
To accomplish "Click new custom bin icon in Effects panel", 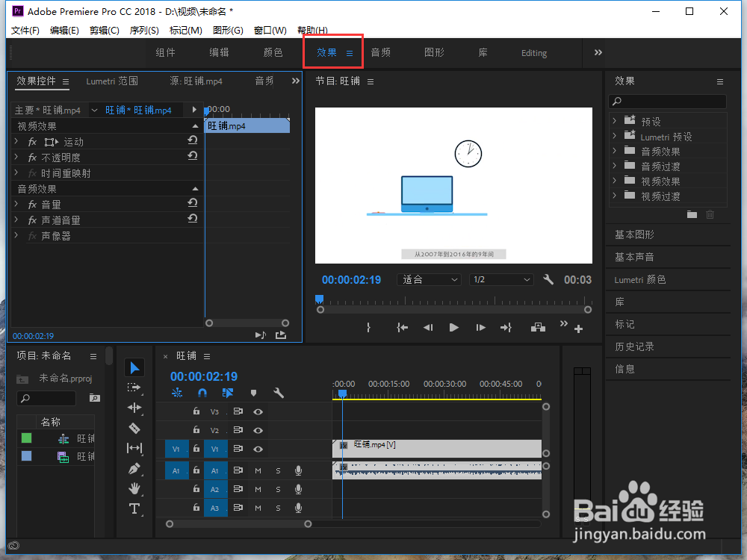I will pos(692,215).
